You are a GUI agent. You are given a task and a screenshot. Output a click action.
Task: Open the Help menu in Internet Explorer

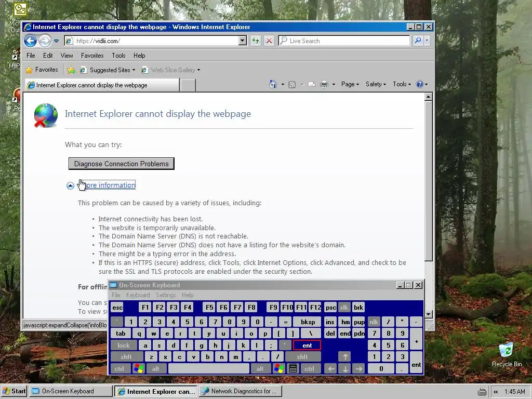(139, 55)
